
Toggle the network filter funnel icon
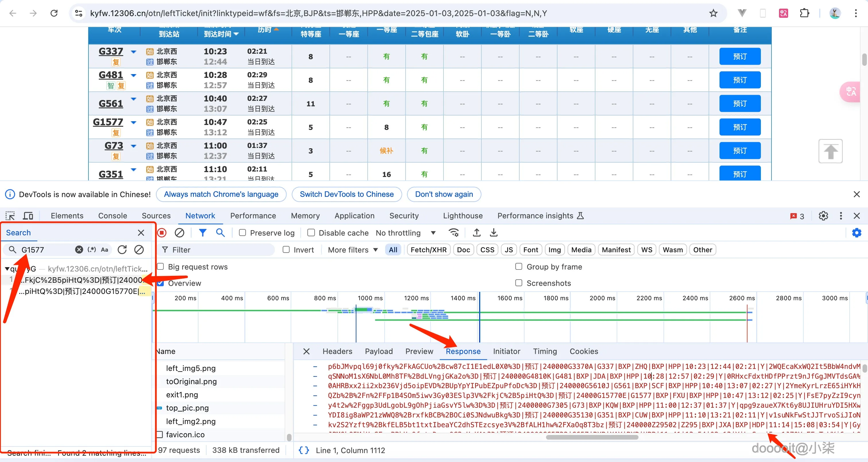202,232
